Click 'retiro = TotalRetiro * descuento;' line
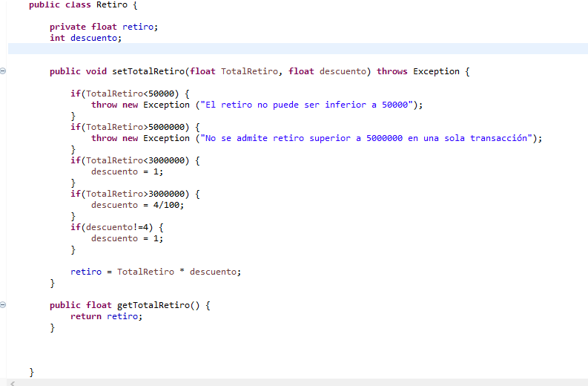The height and width of the screenshot is (386, 588). (x=156, y=272)
